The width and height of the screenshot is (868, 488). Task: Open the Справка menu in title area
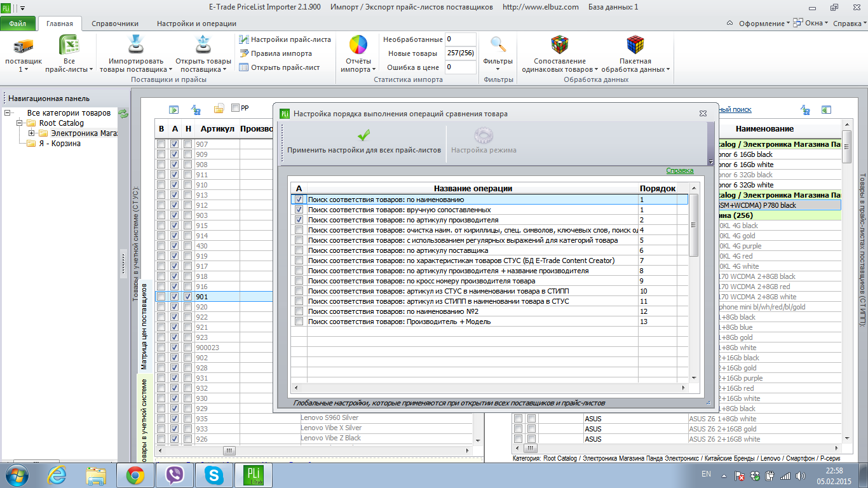[x=850, y=24]
